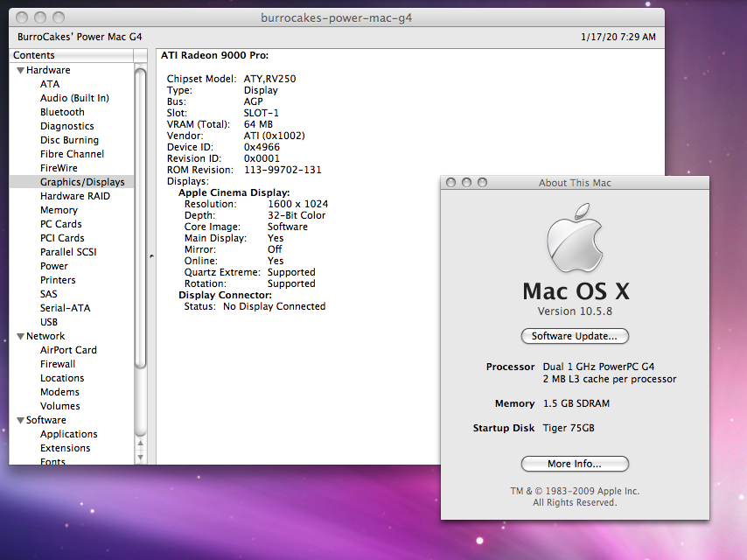The width and height of the screenshot is (747, 560).
Task: Click More Info button
Action: point(575,464)
